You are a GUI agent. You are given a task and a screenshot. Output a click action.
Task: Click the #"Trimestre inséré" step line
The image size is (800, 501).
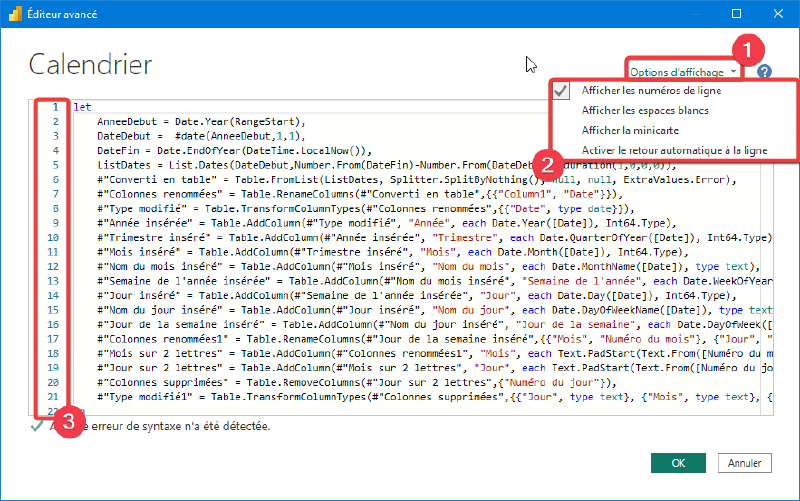tap(434, 238)
